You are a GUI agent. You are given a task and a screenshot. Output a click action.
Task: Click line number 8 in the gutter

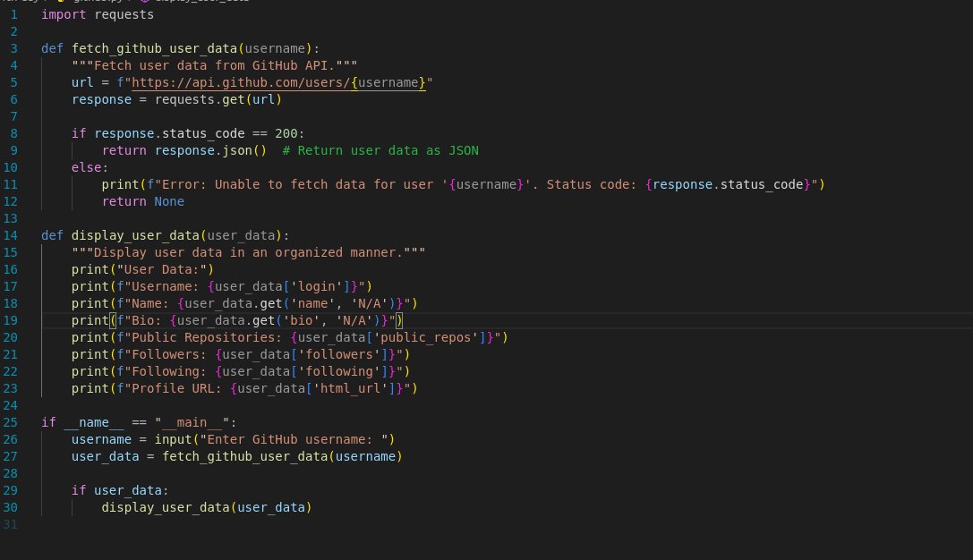point(13,133)
